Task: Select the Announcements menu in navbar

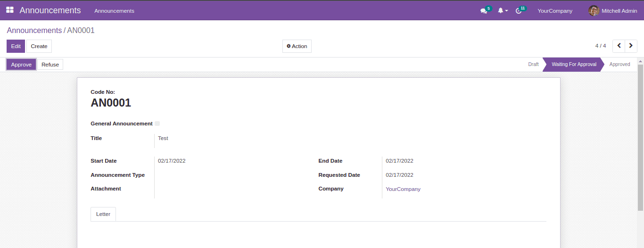Action: pyautogui.click(x=114, y=11)
